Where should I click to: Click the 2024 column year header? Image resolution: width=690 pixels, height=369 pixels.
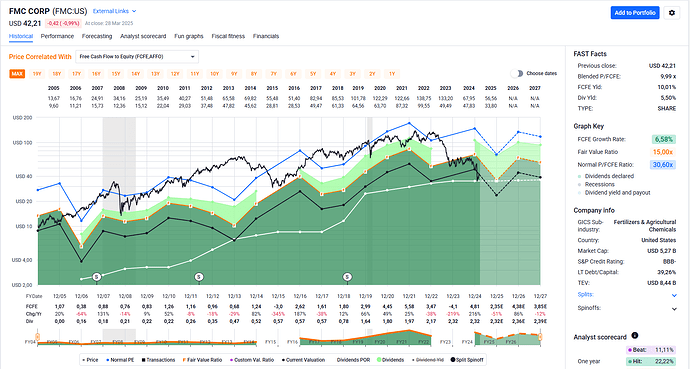point(469,88)
